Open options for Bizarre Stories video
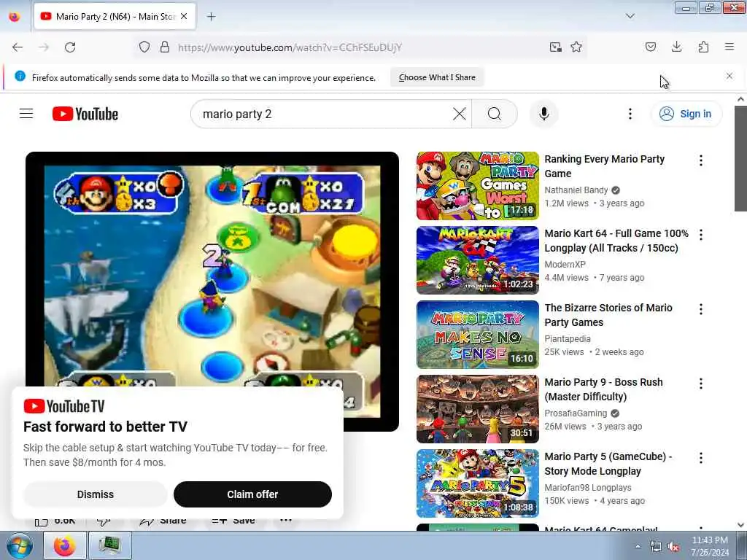Screen dimensions: 747x560 coord(701,309)
